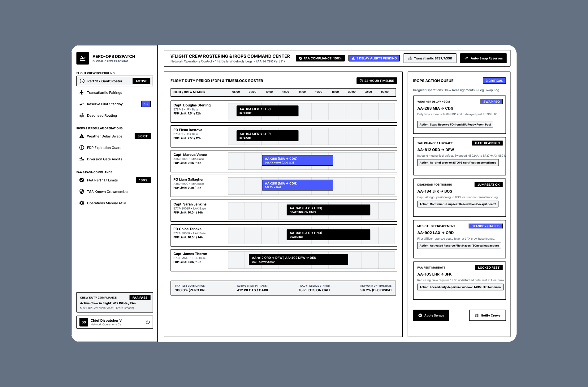Open Operations Manual AOM gear icon
588x387 pixels.
[82, 203]
